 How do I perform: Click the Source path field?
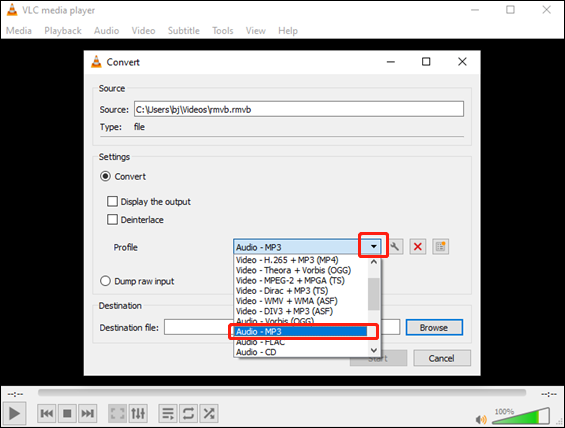click(299, 109)
